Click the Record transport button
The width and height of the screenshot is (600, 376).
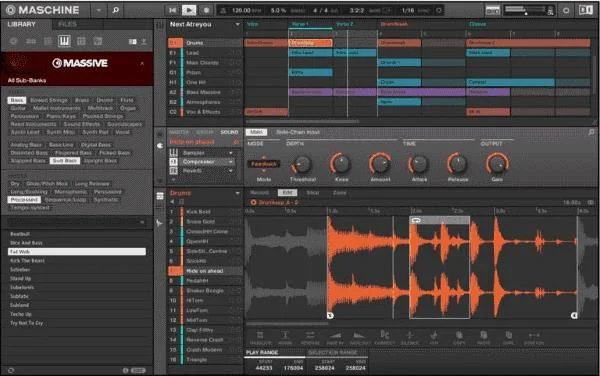[x=206, y=10]
